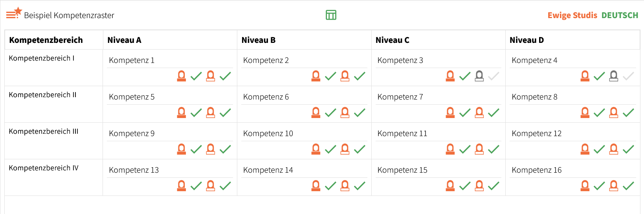Click the filled orange stamp under Kompetenz 7
The width and height of the screenshot is (644, 214).
(x=450, y=113)
